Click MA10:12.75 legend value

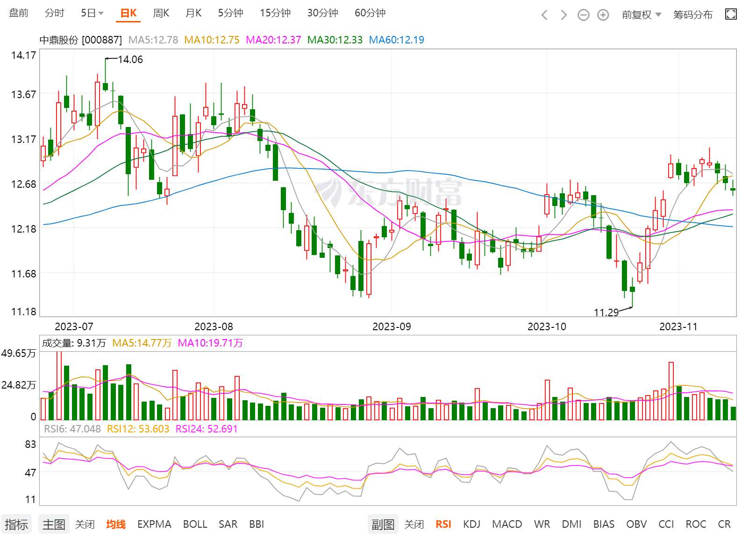coord(212,40)
